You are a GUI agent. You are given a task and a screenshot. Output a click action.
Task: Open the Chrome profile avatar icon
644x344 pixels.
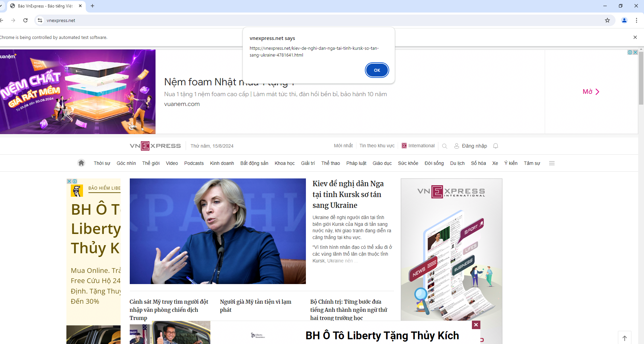coord(624,20)
